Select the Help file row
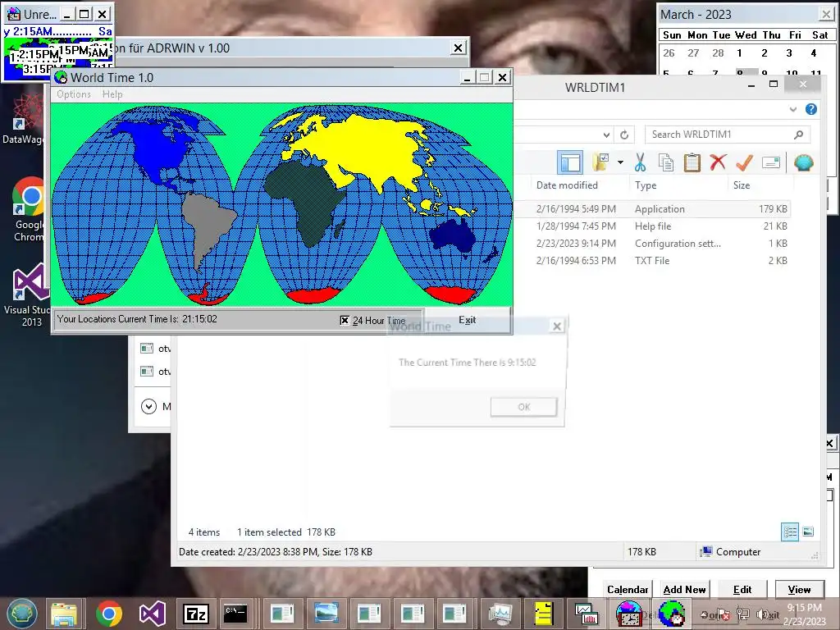Screen dimensions: 840x630 (x=652, y=226)
